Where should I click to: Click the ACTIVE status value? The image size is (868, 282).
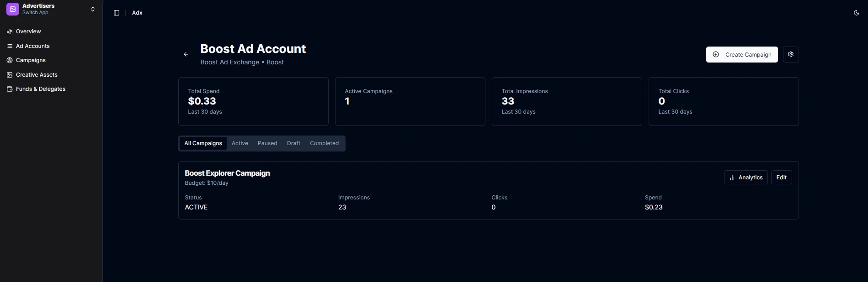click(x=196, y=207)
